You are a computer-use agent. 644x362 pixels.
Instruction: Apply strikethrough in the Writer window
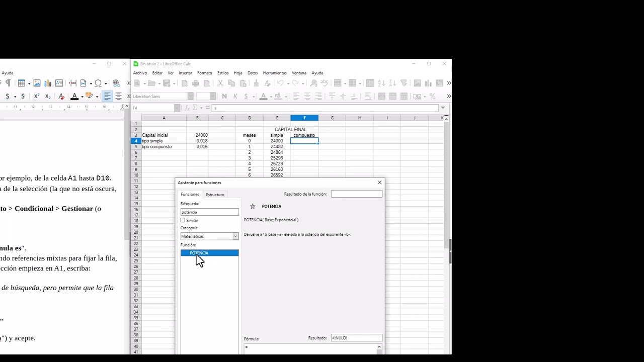pos(23,96)
